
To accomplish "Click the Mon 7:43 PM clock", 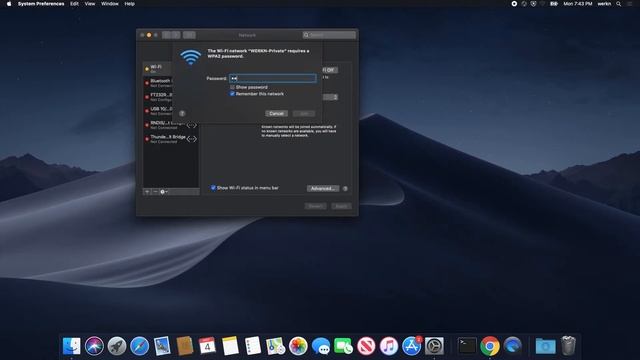I will (x=578, y=4).
